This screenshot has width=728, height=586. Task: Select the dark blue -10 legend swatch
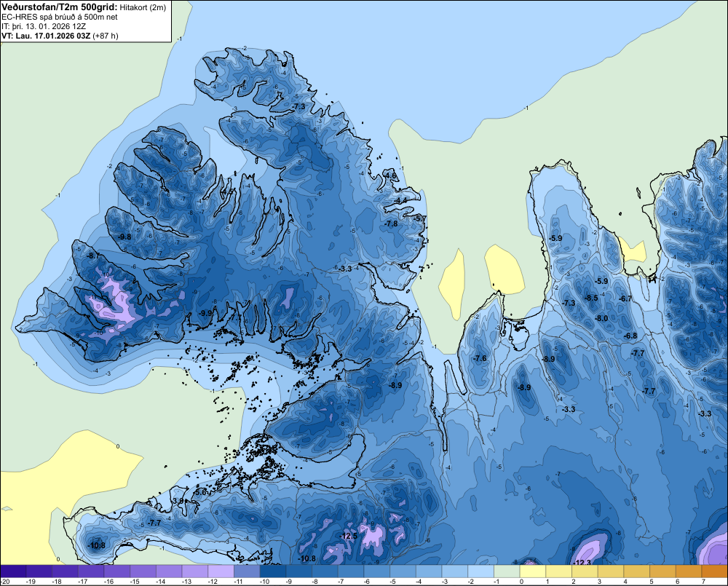(273, 571)
